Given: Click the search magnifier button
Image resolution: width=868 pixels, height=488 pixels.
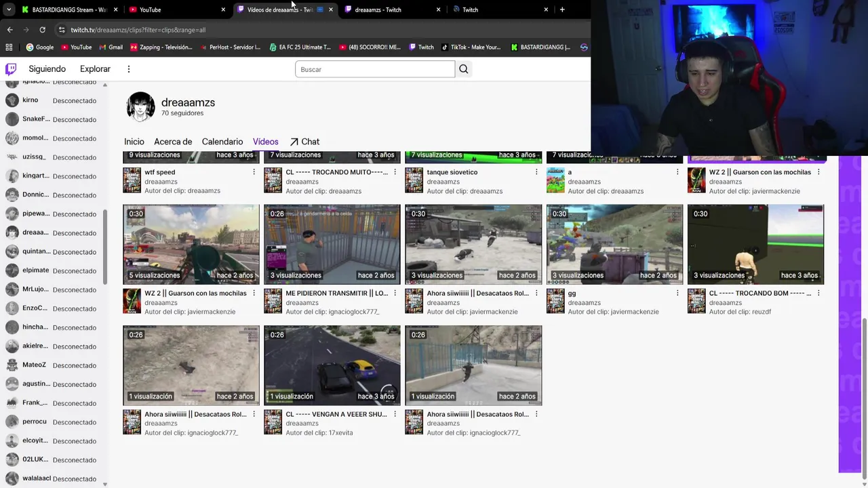Looking at the screenshot, I should coord(464,69).
